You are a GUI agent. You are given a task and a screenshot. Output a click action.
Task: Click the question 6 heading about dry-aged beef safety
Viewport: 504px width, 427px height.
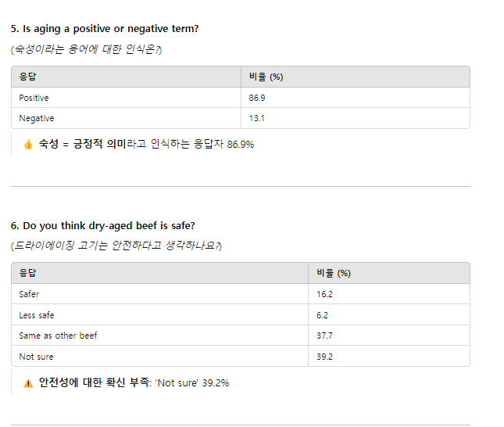click(102, 226)
